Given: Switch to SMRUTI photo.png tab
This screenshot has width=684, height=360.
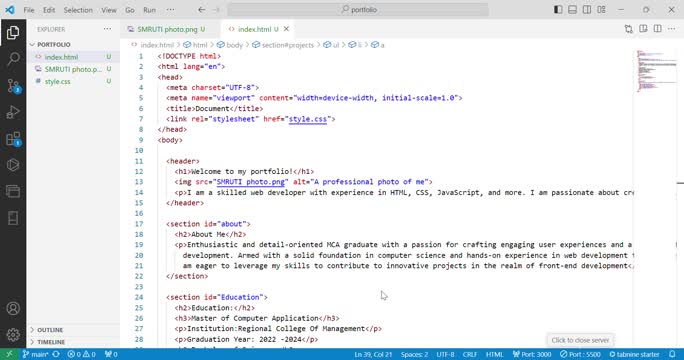Looking at the screenshot, I should pyautogui.click(x=166, y=29).
